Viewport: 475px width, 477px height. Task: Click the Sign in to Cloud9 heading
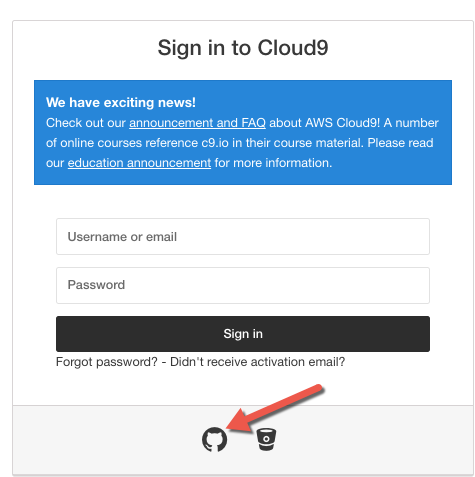[x=243, y=48]
